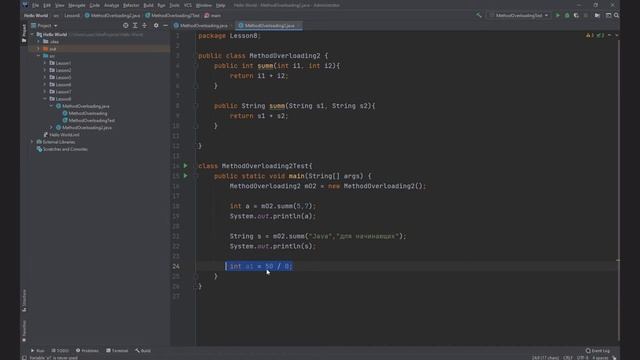Collapse the Hello World project root

click(x=32, y=35)
